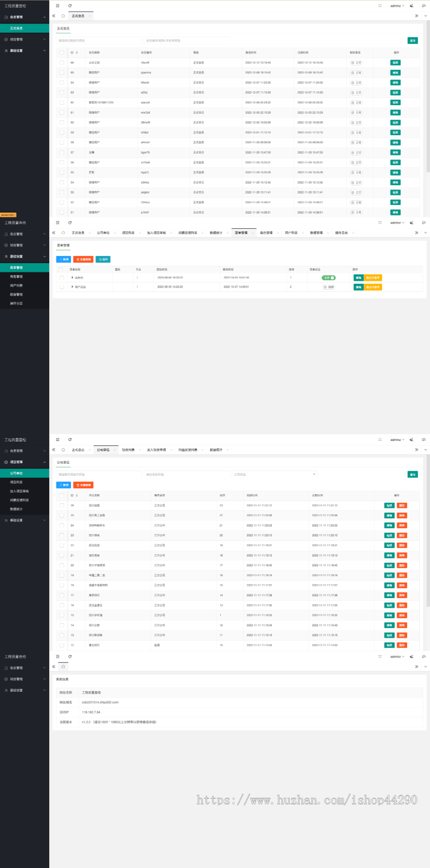Switch to the 数据统计 tab in the 公司单位 panel

point(216,450)
